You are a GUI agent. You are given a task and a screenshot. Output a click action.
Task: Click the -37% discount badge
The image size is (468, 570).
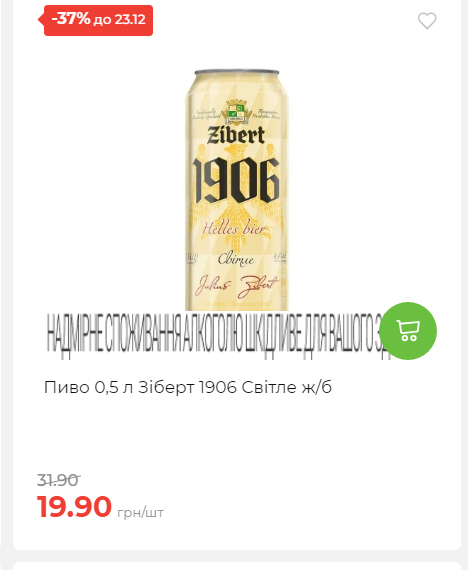[x=96, y=20]
